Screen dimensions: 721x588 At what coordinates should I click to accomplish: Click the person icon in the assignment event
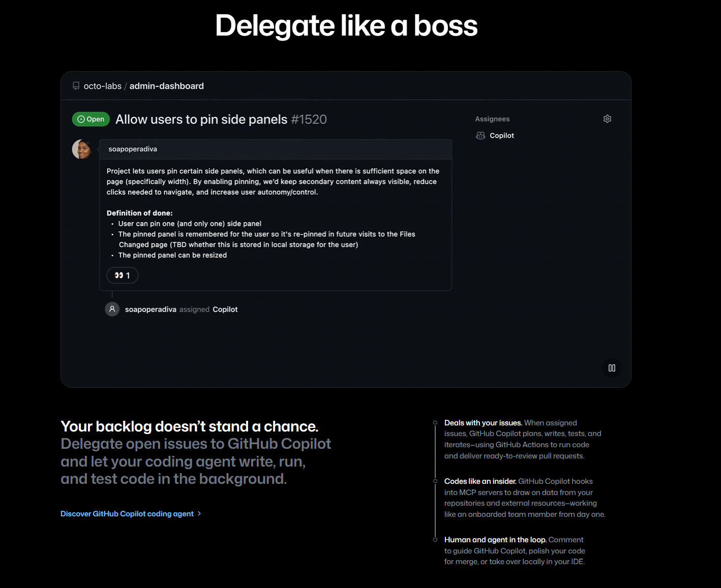pyautogui.click(x=112, y=309)
